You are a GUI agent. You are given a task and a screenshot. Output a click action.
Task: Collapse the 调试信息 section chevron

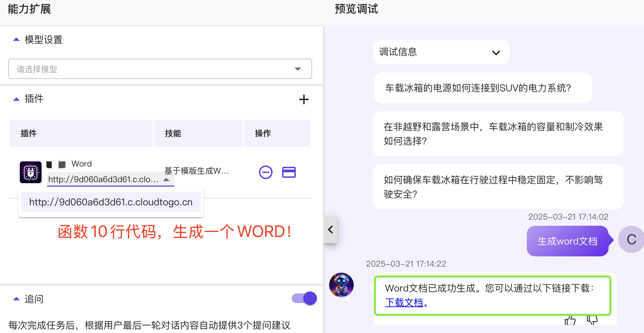click(x=496, y=52)
